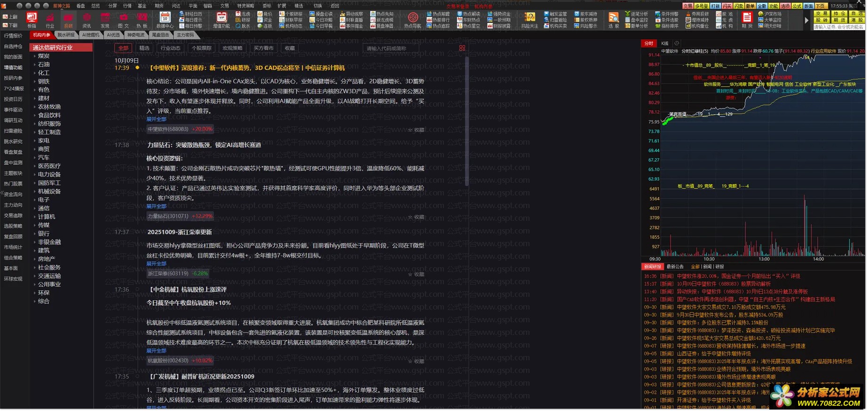The width and height of the screenshot is (868, 411).
Task: Click 沪深市场 toolbar item
Action: pos(770,14)
